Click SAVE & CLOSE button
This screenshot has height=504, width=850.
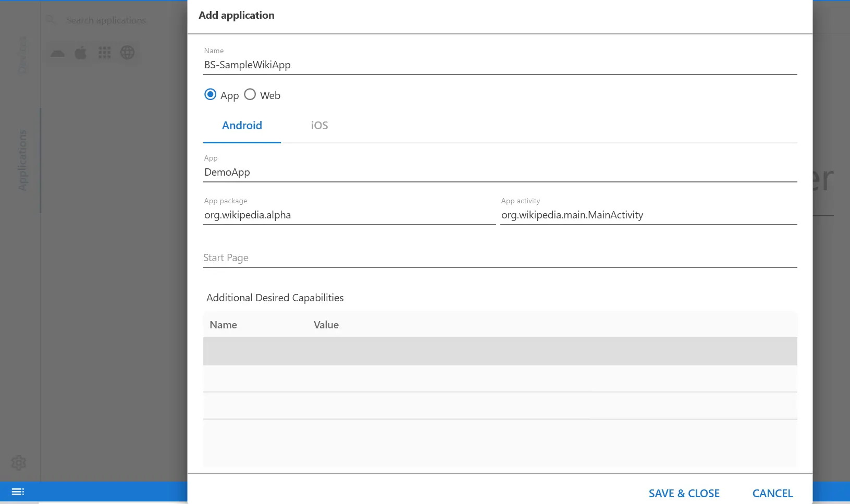click(684, 493)
